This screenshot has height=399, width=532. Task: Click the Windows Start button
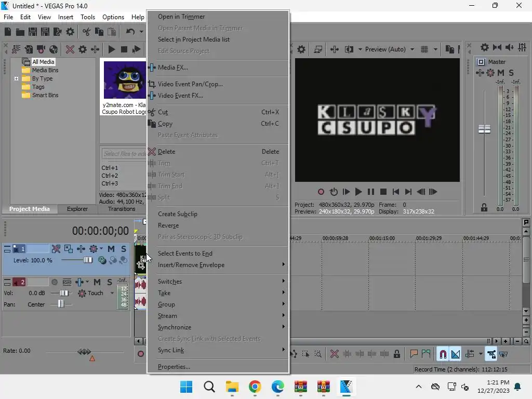186,387
